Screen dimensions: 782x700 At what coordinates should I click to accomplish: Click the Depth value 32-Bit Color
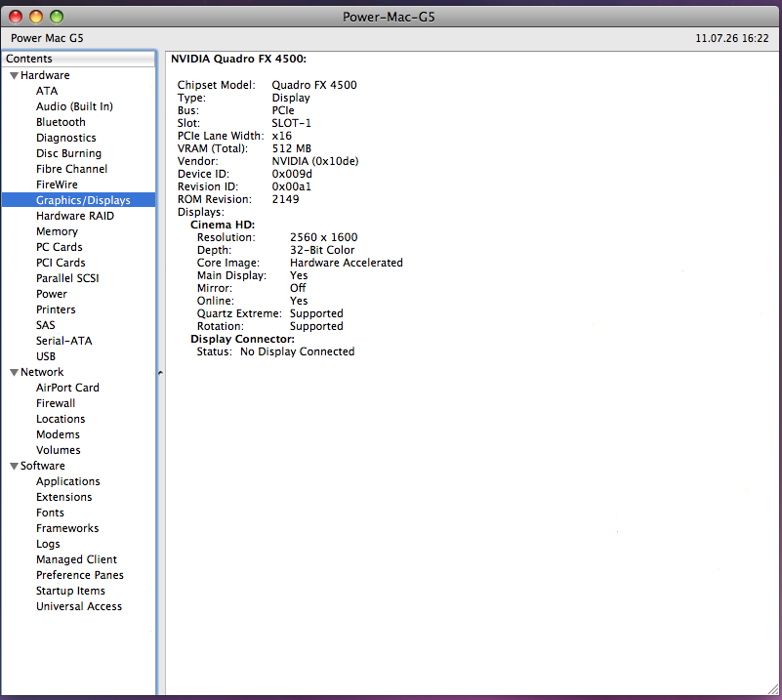322,250
